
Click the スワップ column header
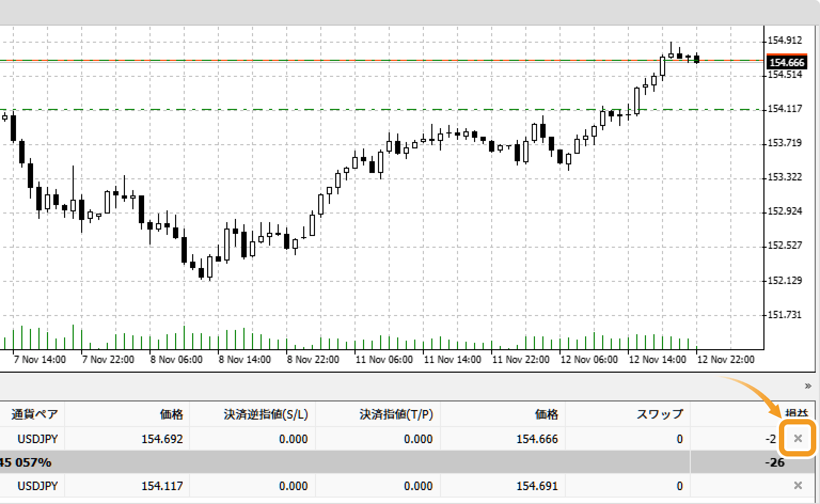pos(660,414)
